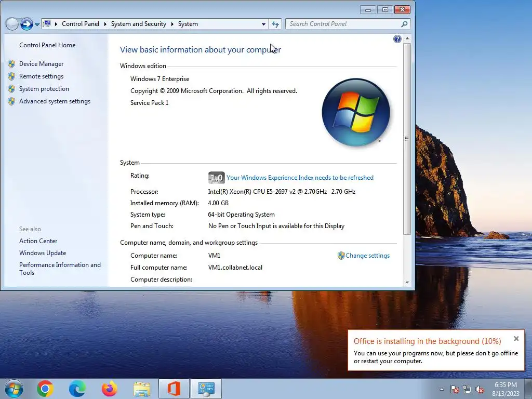Click the vertical scrollbar thumb
Viewport: 532px width, 399px height.
click(x=407, y=138)
